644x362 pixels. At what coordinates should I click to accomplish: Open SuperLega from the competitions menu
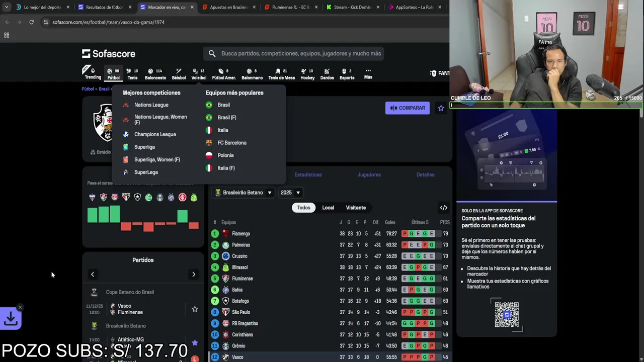click(146, 172)
